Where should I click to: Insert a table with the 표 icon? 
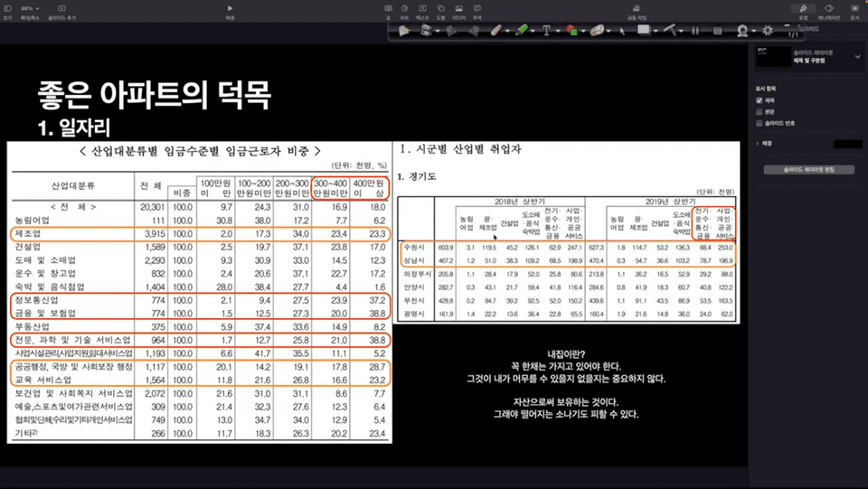coord(389,9)
